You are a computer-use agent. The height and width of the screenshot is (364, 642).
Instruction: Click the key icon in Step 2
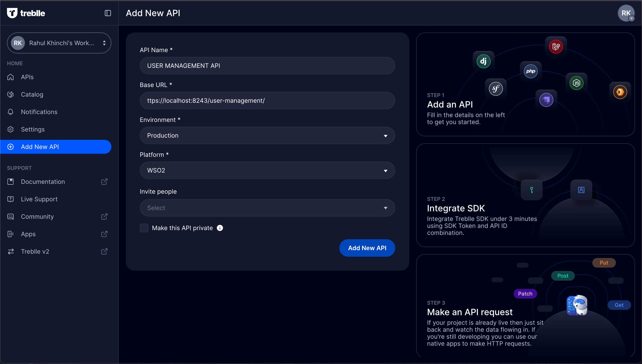(532, 190)
